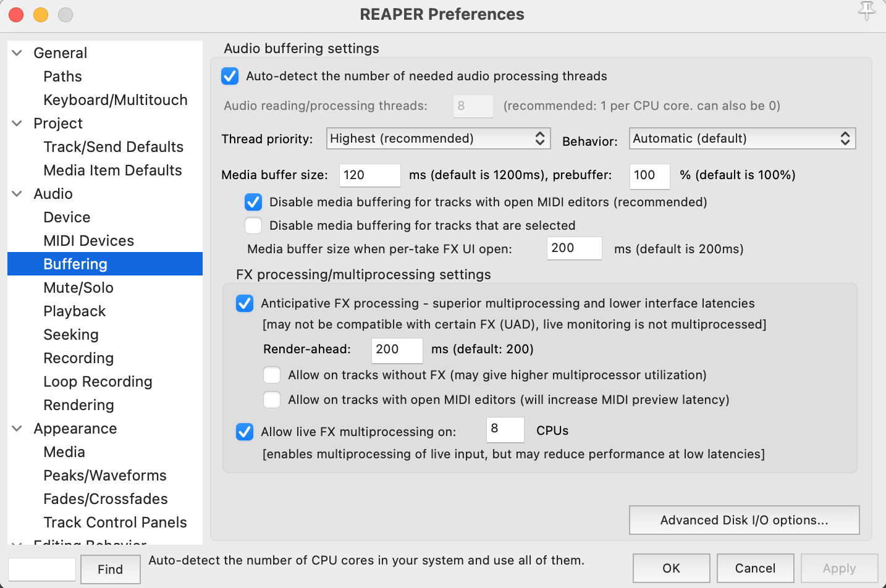Viewport: 886px width, 588px height.
Task: Enable disable buffering for selected tracks
Action: pos(253,225)
